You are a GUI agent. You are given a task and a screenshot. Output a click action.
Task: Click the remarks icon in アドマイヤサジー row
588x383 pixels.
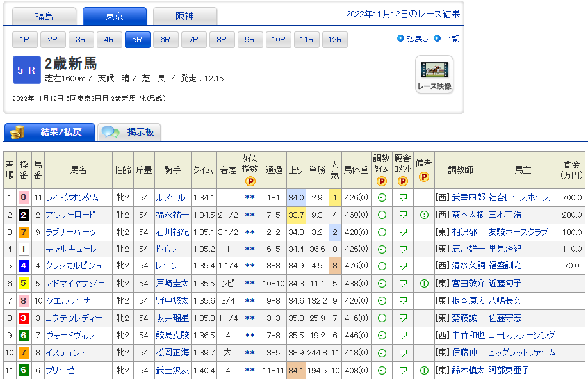point(424,284)
